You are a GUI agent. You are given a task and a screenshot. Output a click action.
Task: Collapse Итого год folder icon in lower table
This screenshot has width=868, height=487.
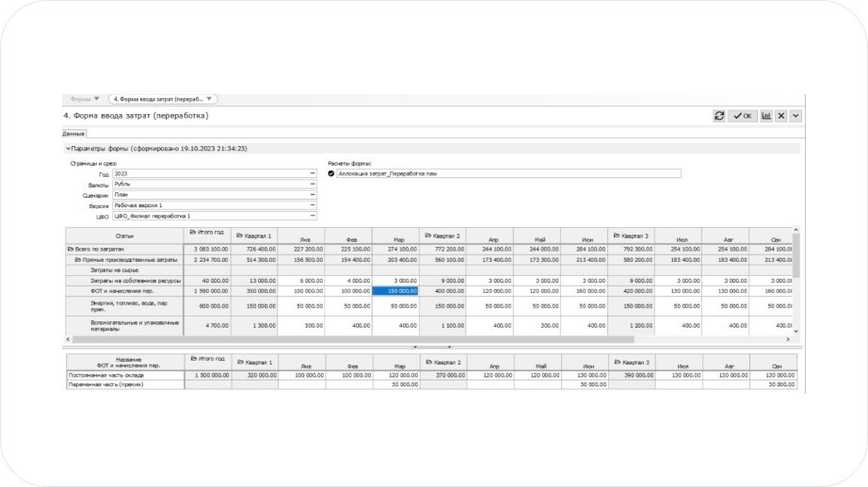click(192, 360)
